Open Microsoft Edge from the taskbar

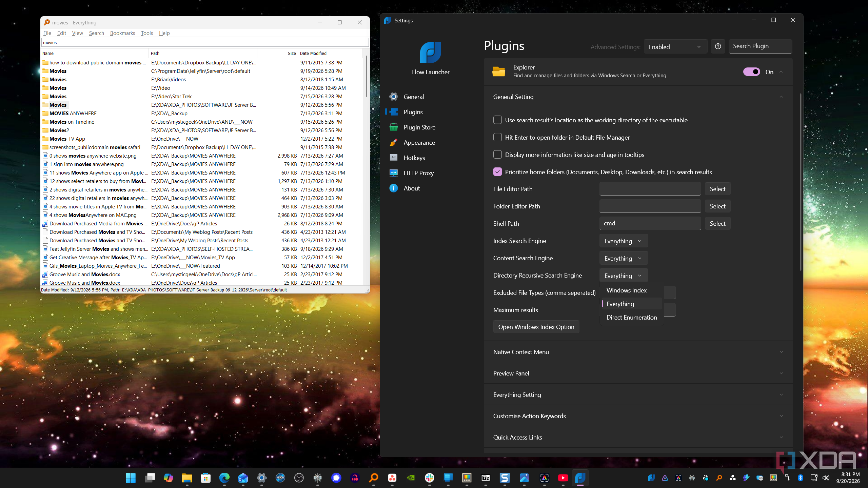pos(224,478)
